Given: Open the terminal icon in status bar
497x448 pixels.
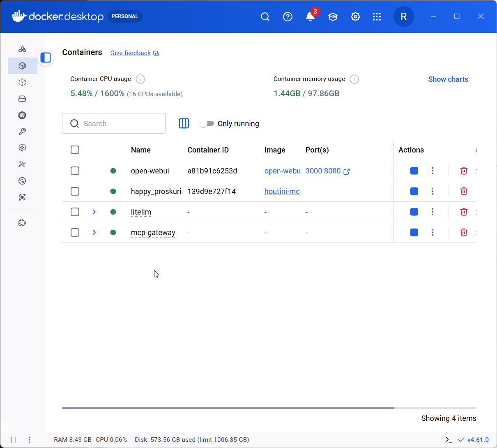Looking at the screenshot, I should 449,440.
